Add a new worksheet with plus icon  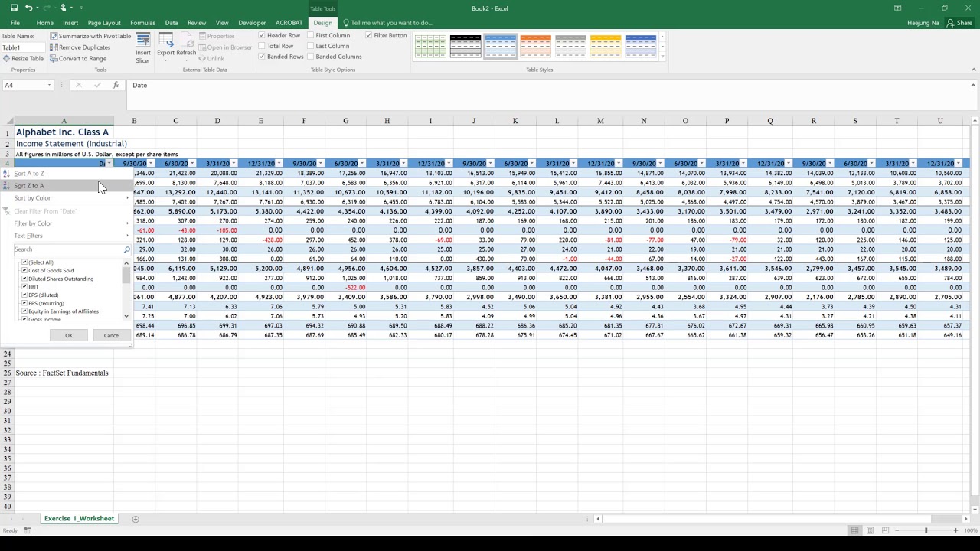pyautogui.click(x=136, y=519)
